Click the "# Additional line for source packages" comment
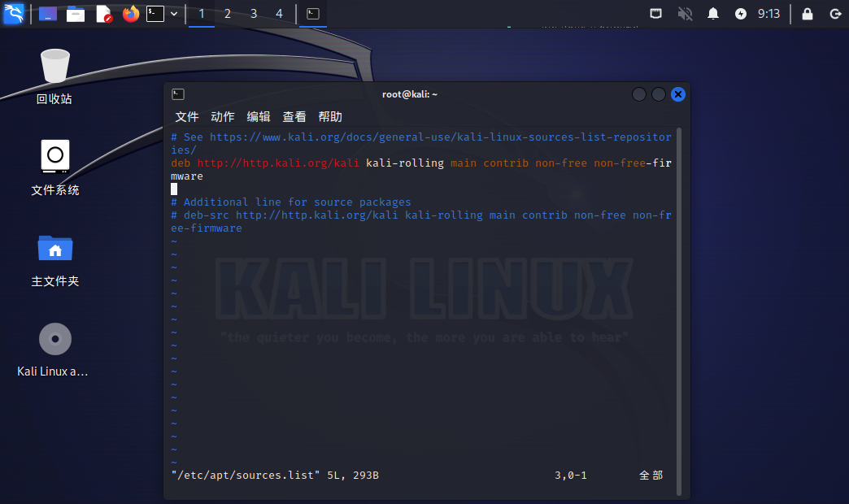The width and height of the screenshot is (849, 504). (x=291, y=202)
